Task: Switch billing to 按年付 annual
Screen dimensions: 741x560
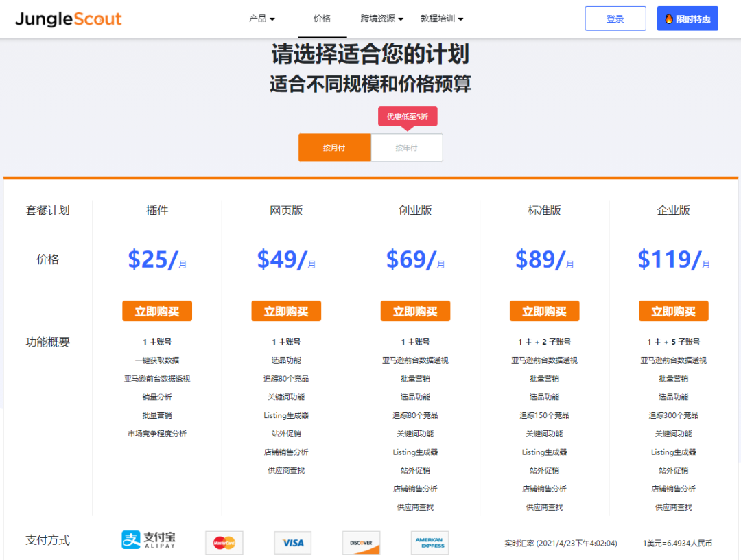Action: pyautogui.click(x=406, y=147)
